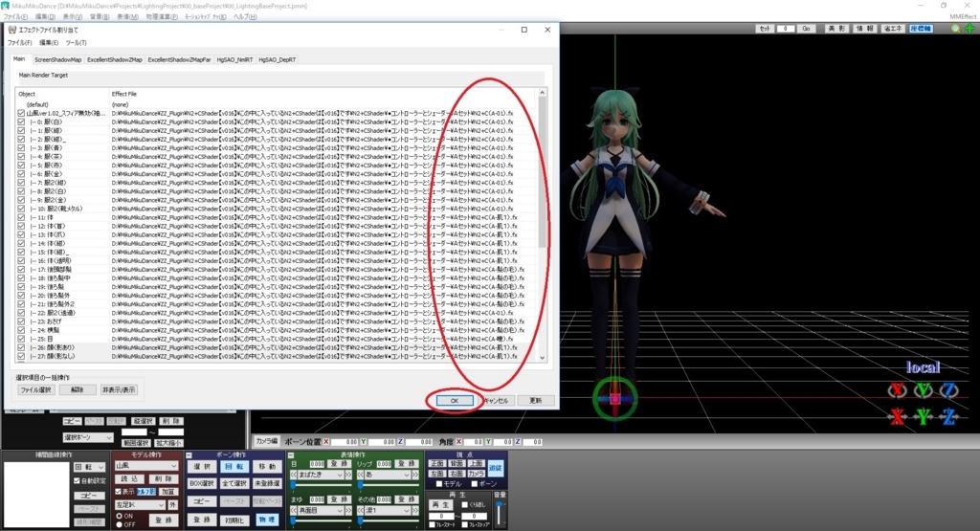This screenshot has height=531, width=980.
Task: Click eye morph previous arrow button
Action: tap(293, 475)
